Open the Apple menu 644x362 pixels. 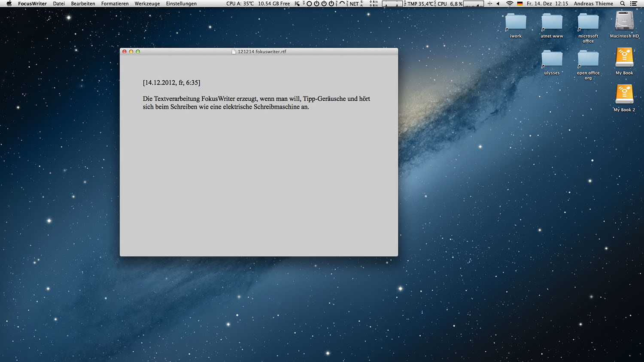[9, 3]
